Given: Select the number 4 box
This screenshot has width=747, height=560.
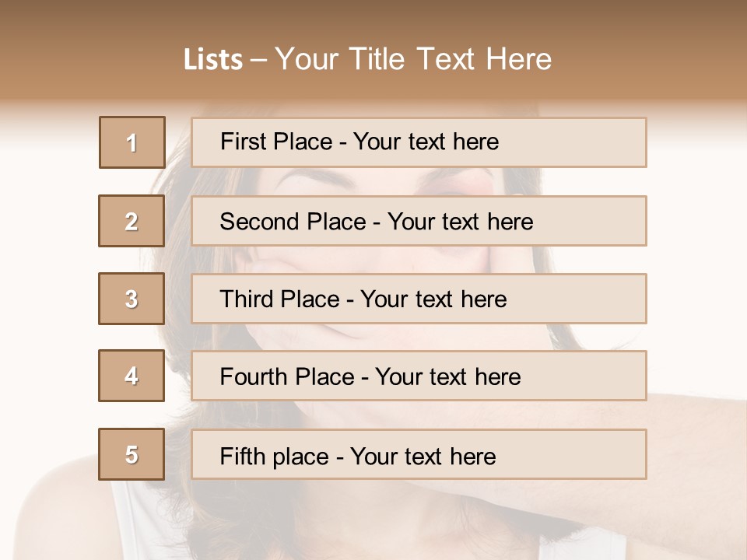Looking at the screenshot, I should tap(132, 376).
